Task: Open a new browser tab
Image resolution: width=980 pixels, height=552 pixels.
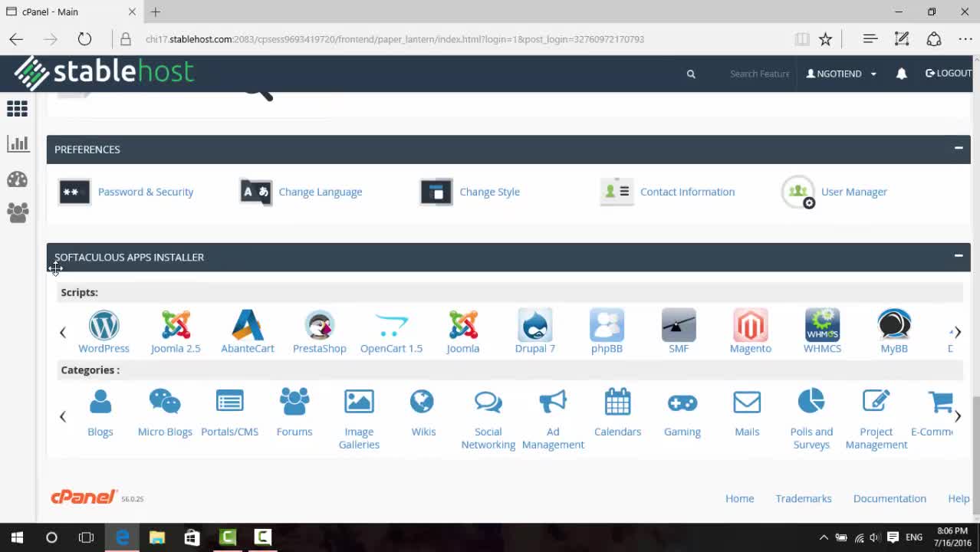Action: pyautogui.click(x=156, y=11)
